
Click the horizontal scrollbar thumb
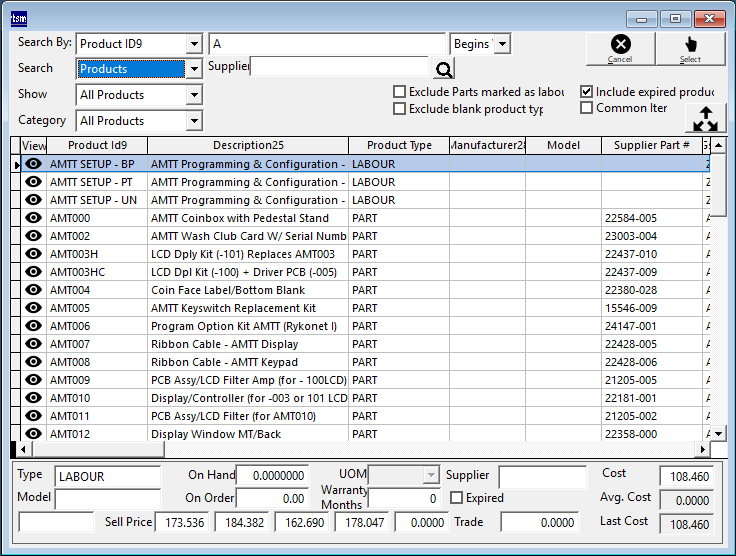[98, 449]
